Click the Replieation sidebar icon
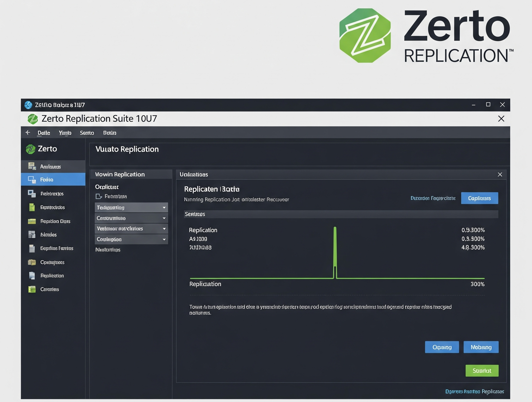Screen dimensions: 532x402 click(32, 276)
